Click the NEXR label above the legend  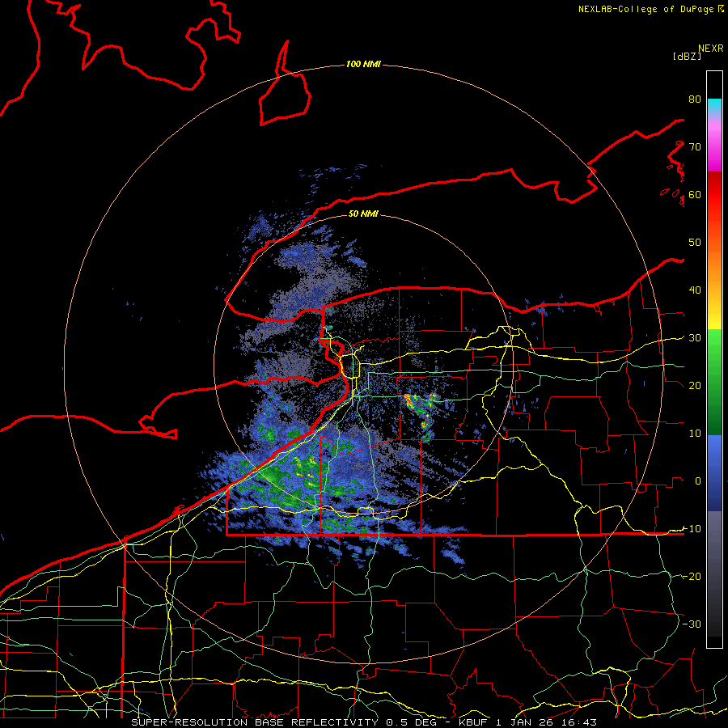coord(710,49)
